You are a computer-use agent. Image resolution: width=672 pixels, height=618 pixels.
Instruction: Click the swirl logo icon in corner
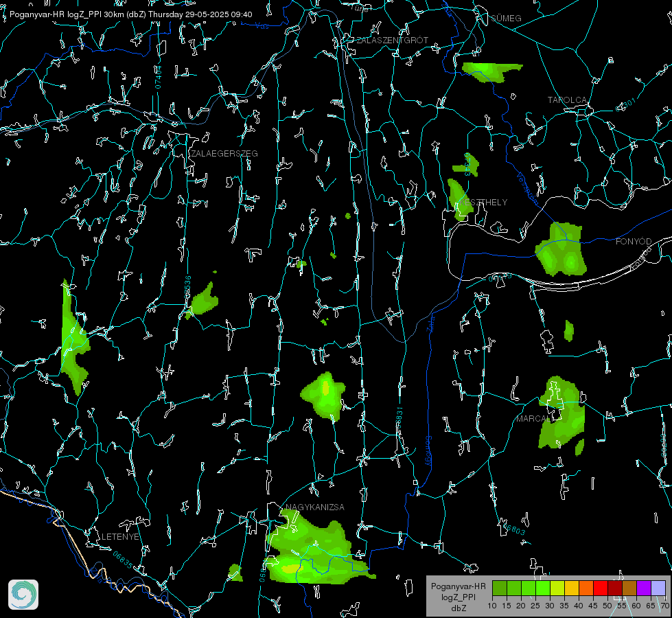click(x=23, y=595)
